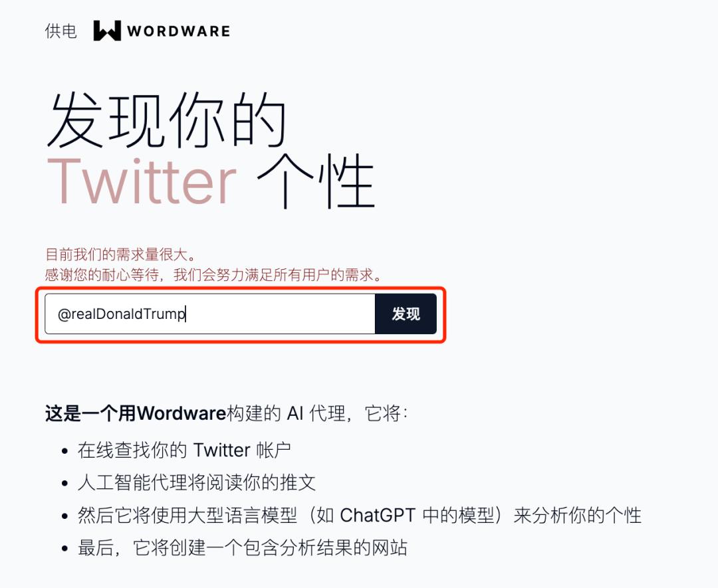This screenshot has height=588, width=718.
Task: Click the bullet dot before 最后
Action: 64,548
